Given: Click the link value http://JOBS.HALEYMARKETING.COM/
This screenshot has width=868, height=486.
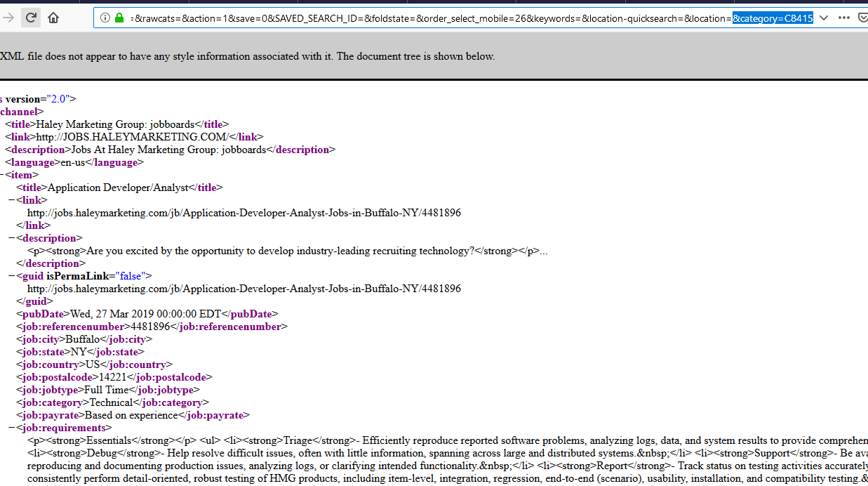Looking at the screenshot, I should click(x=133, y=137).
